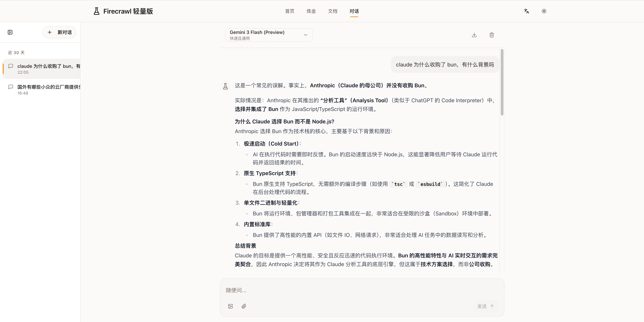Open the 炼金 menu item
The image size is (644, 322).
(x=311, y=11)
